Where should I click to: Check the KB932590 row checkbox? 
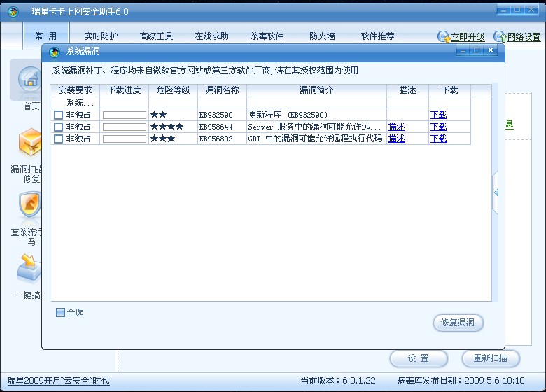tap(59, 115)
